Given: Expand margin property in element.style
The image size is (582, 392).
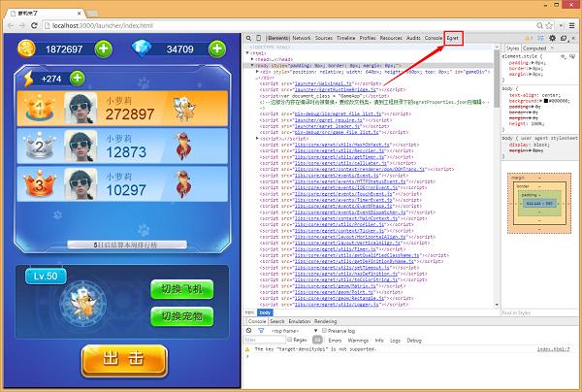Looking at the screenshot, I should [x=529, y=75].
